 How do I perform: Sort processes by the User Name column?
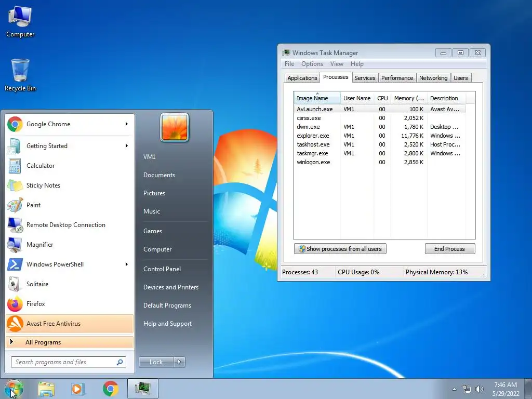[x=357, y=98]
